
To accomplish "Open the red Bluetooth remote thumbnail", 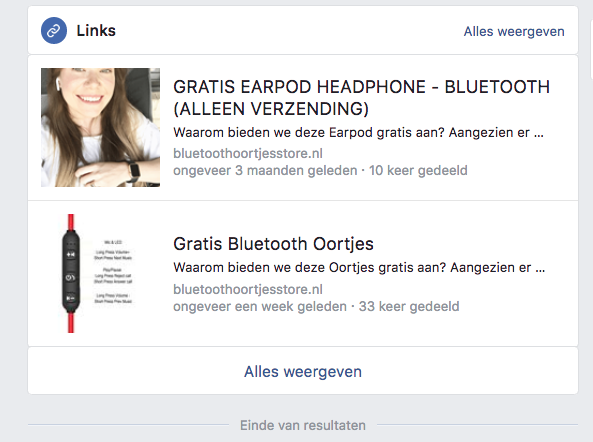I will tap(100, 273).
